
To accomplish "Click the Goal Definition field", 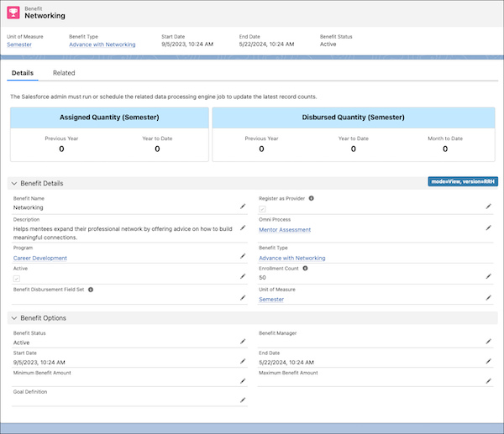I will point(126,400).
